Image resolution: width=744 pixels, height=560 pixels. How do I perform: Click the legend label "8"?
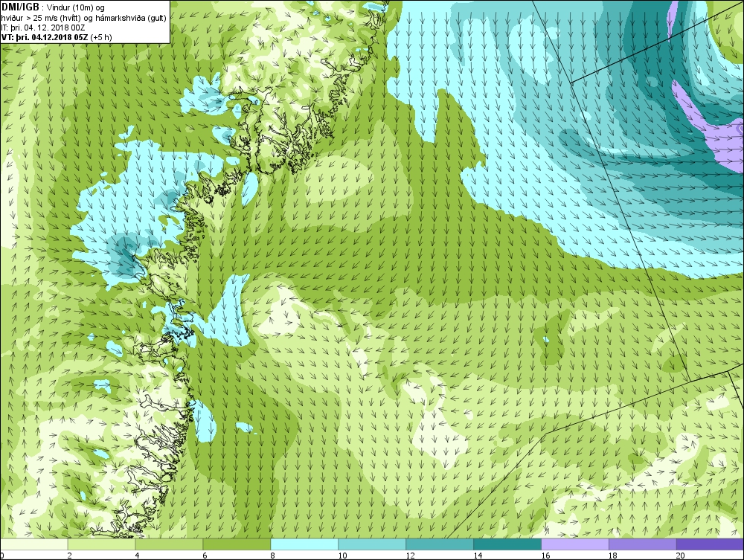click(x=273, y=556)
